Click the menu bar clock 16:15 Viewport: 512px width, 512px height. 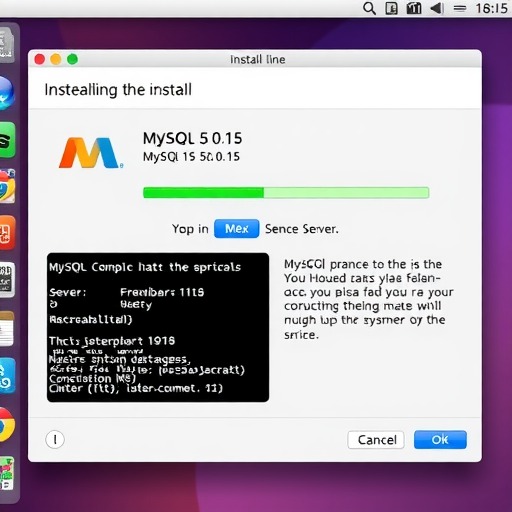(491, 8)
